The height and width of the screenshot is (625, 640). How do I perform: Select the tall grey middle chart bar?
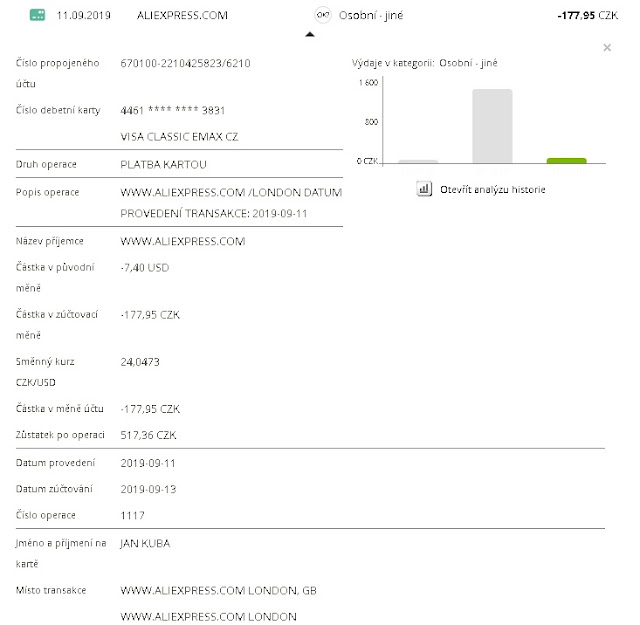coord(492,126)
